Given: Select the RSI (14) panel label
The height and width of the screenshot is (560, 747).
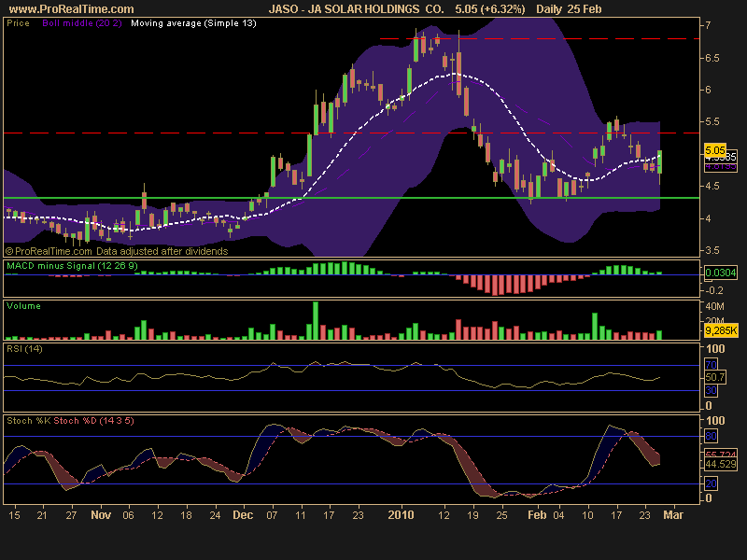Looking at the screenshot, I should pyautogui.click(x=24, y=349).
